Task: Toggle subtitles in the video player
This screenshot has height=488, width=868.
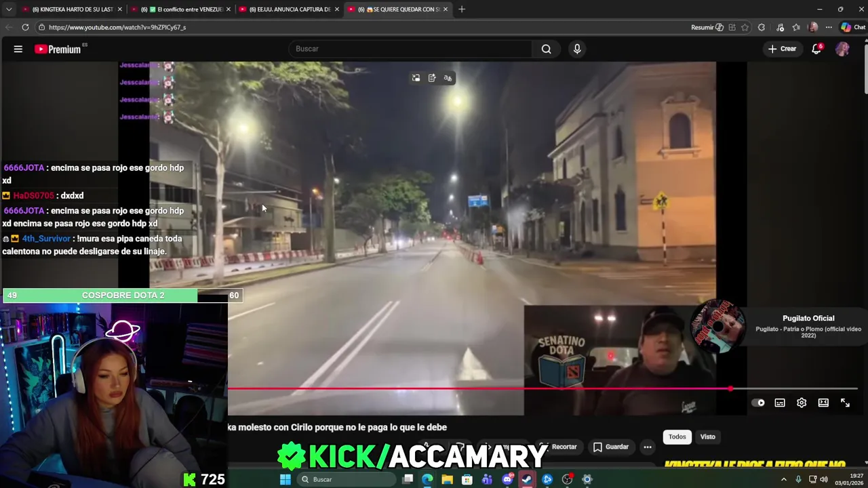Action: (x=780, y=403)
